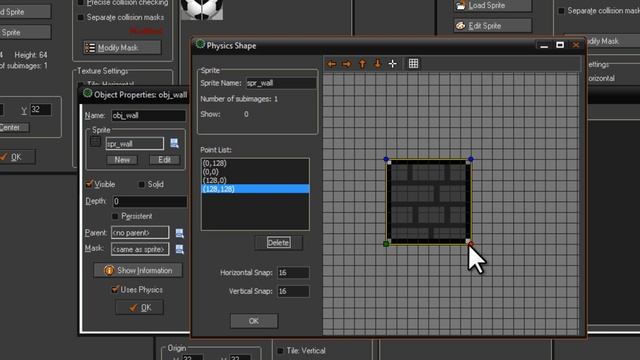Click the move left arrow in Physics Shape toolbar
This screenshot has width=640, height=360.
click(331, 64)
